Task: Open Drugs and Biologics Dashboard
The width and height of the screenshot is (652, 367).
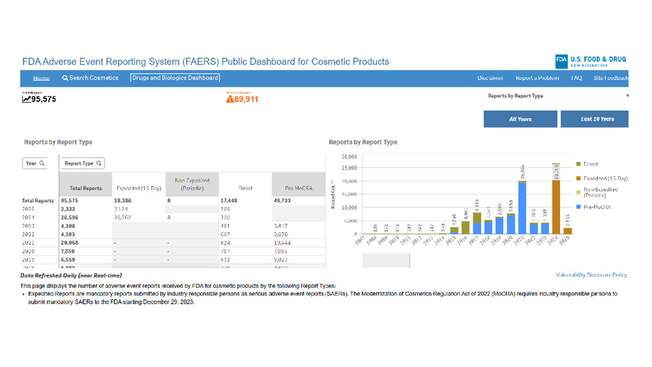Action: (175, 78)
